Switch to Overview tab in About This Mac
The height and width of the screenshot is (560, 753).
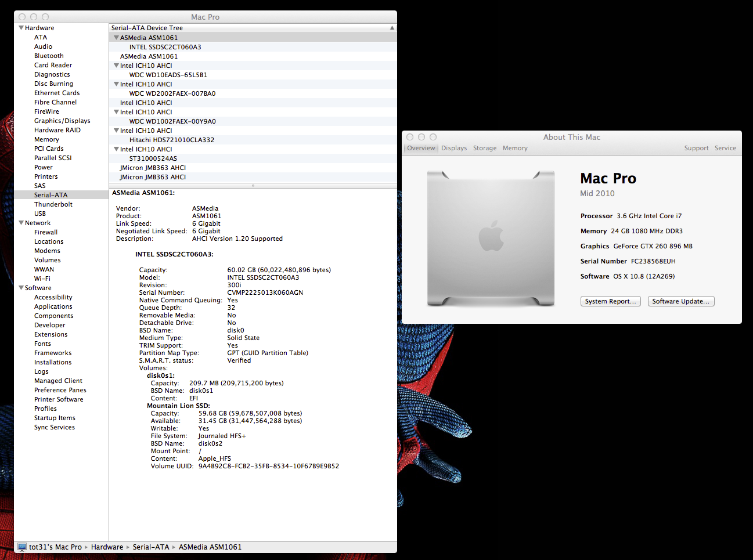(x=421, y=148)
